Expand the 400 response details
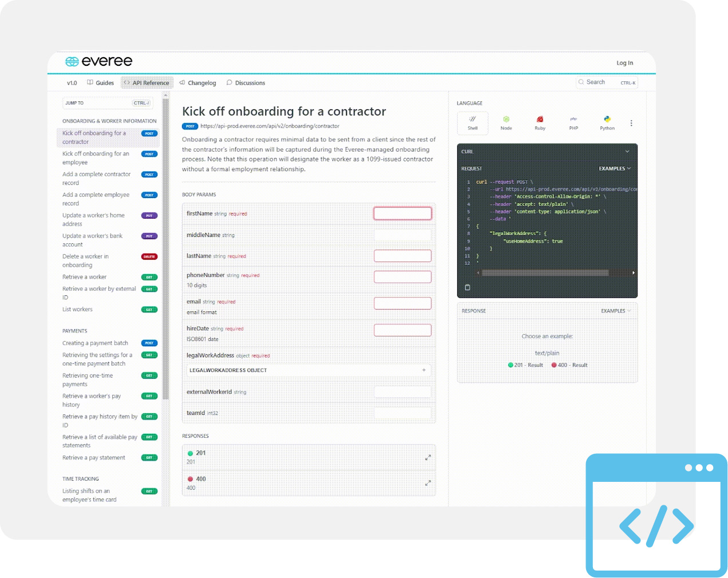This screenshot has height=578, width=728. (428, 483)
